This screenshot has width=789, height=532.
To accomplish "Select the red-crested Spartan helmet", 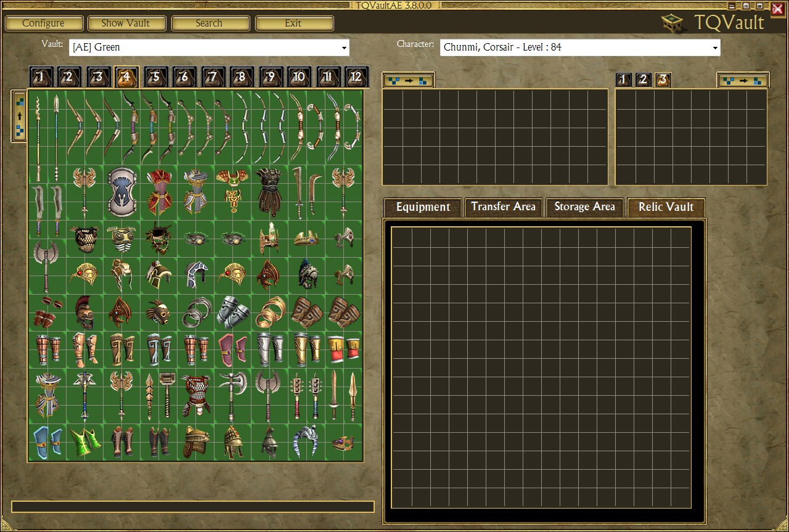I will 84,313.
